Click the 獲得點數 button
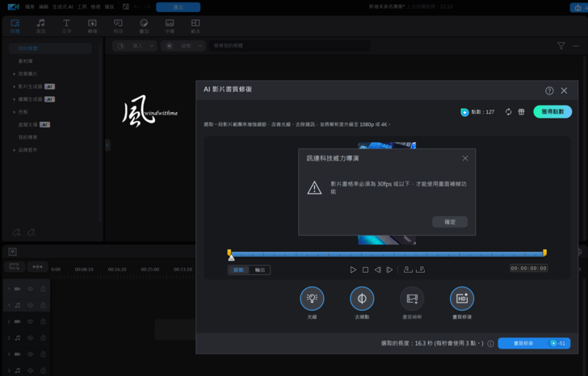This screenshot has height=376, width=588. pos(552,112)
